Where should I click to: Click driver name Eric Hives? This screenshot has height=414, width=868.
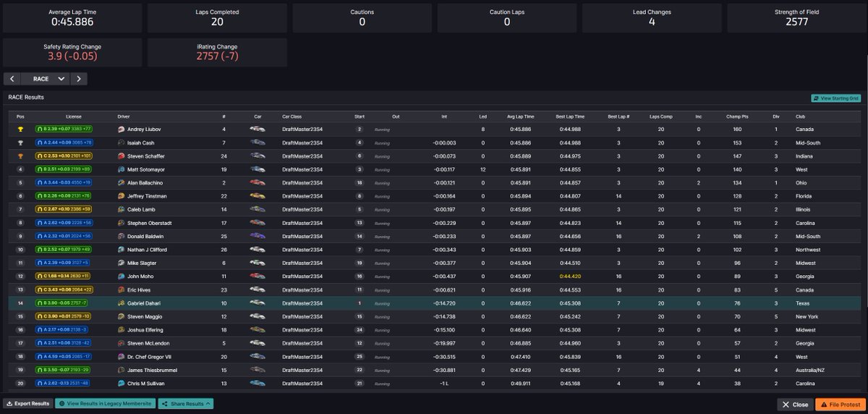(x=140, y=290)
